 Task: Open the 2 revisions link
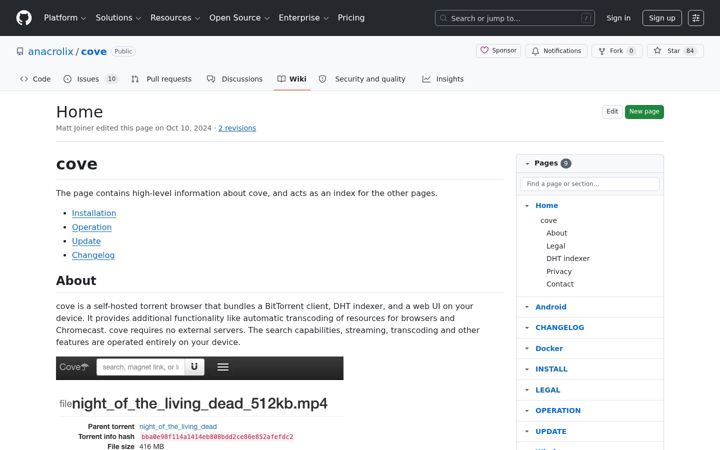pos(237,128)
